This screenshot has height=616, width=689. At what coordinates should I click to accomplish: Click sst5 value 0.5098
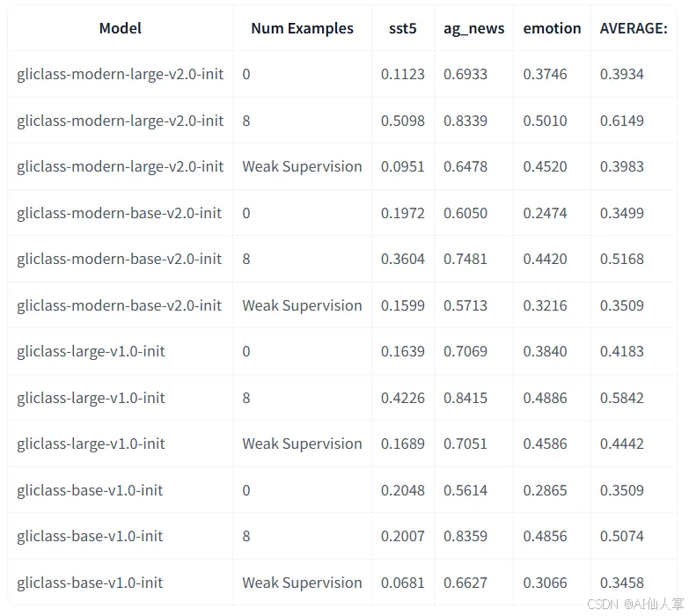coord(402,121)
